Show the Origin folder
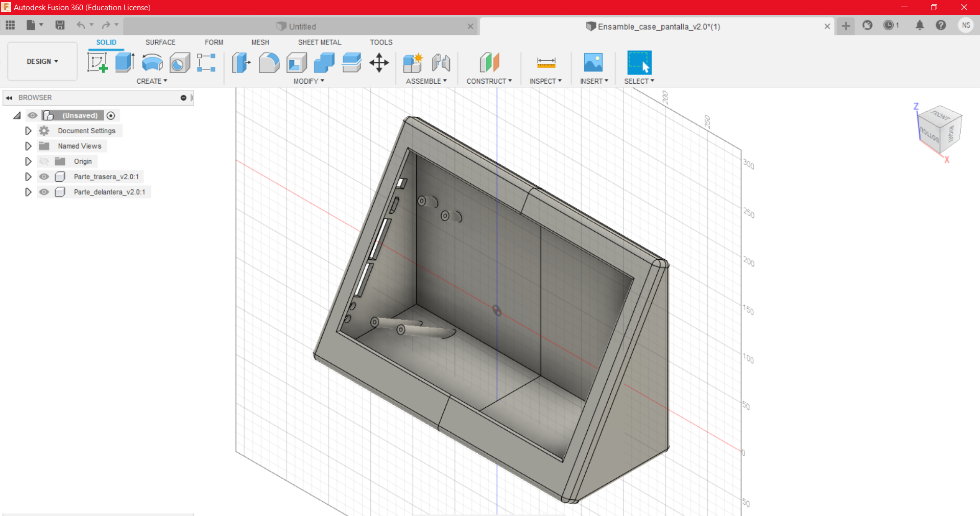The height and width of the screenshot is (516, 980). pyautogui.click(x=44, y=161)
